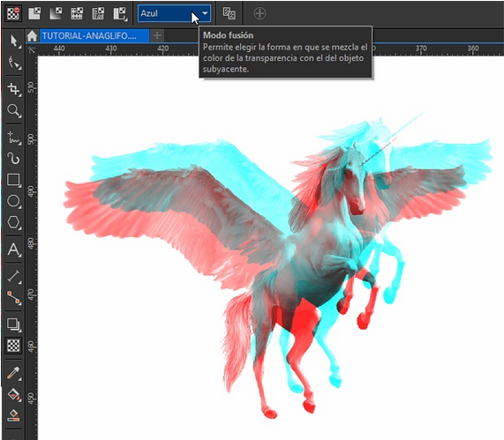Select the Shape edit tool
Viewport: 504px width, 440px height.
pyautogui.click(x=13, y=63)
